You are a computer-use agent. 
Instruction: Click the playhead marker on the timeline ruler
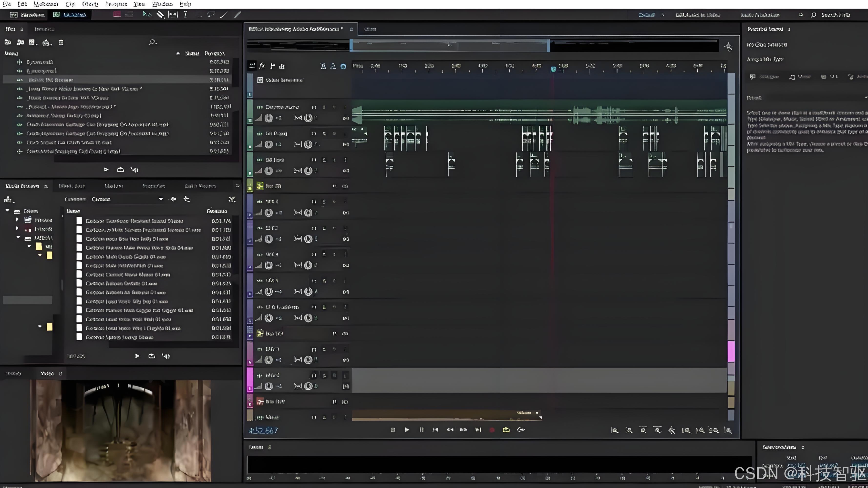pyautogui.click(x=553, y=69)
